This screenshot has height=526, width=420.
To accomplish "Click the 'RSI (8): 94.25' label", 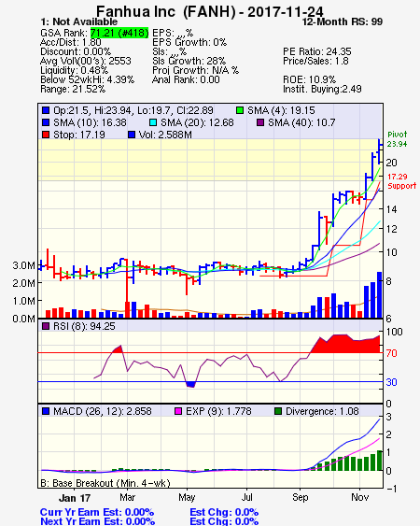I will click(84, 326).
